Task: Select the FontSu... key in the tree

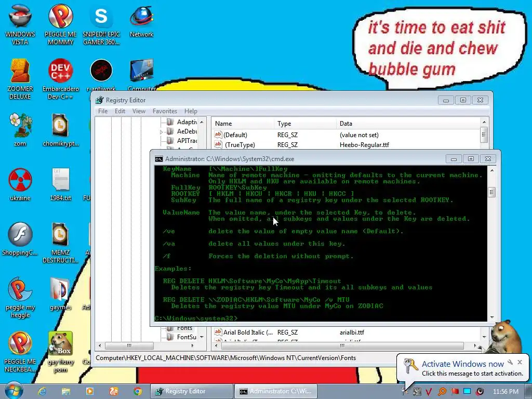Action: [x=187, y=337]
